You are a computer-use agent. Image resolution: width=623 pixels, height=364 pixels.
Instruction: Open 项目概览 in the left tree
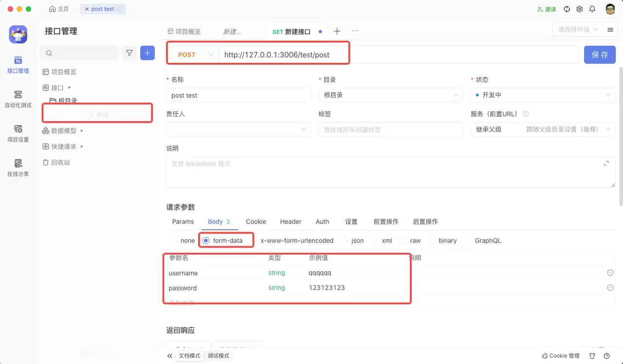click(59, 72)
